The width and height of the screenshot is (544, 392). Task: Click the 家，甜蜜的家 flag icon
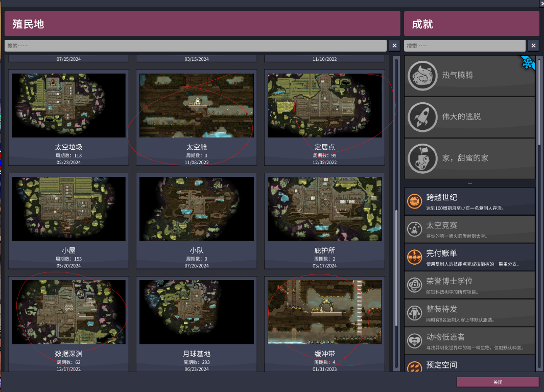coord(422,158)
